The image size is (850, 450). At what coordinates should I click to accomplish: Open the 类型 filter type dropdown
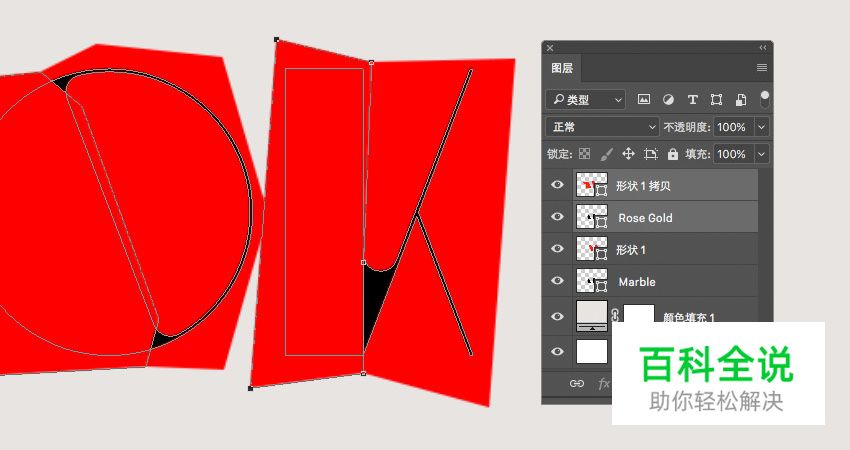[586, 100]
